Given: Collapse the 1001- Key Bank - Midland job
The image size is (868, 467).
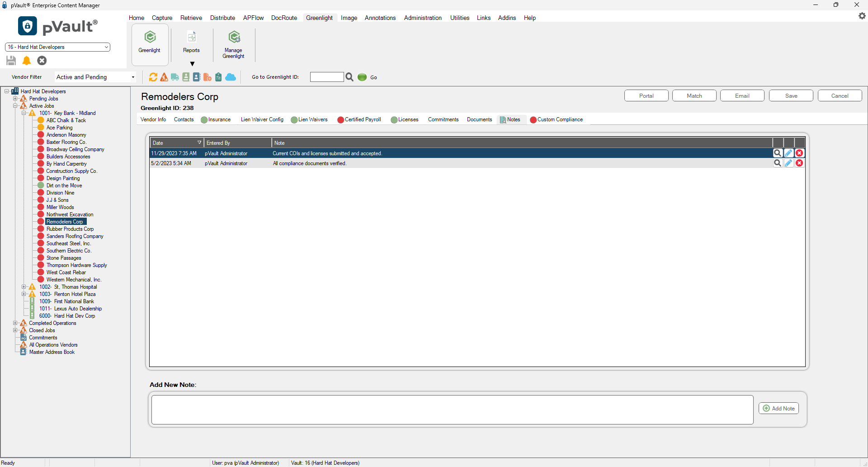Looking at the screenshot, I should pos(24,113).
